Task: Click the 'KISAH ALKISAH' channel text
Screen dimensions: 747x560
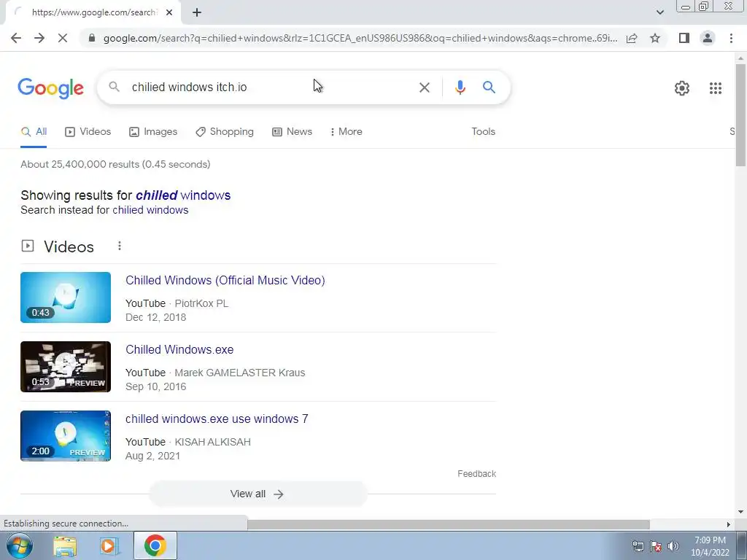Action: point(212,442)
